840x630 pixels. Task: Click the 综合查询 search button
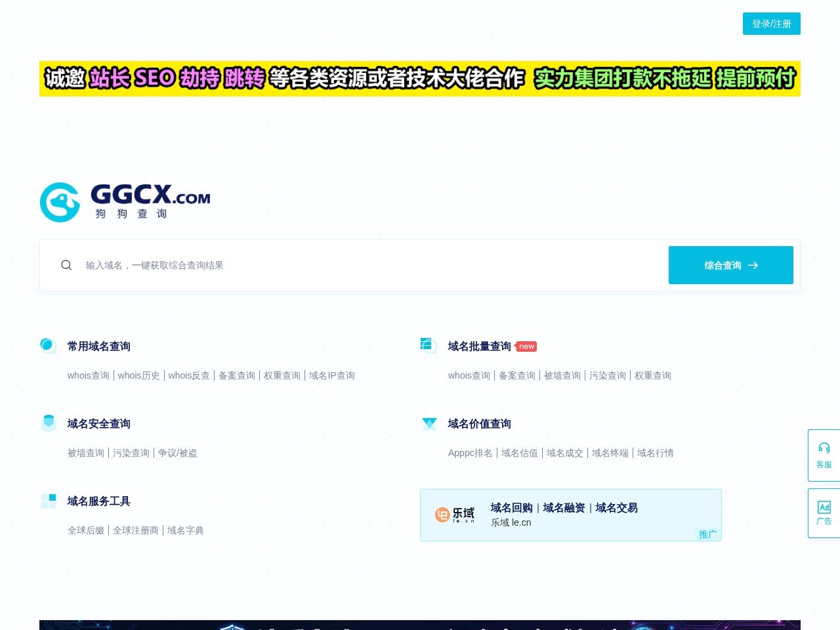point(730,265)
